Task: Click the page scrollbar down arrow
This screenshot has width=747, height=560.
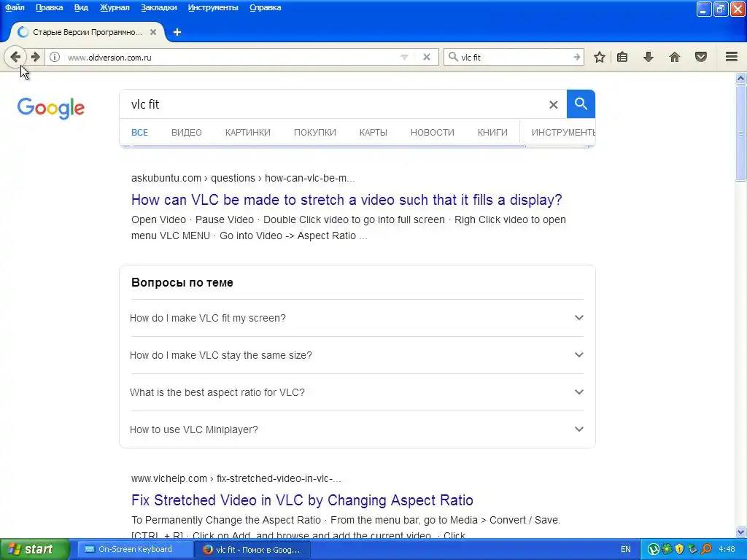Action: tap(741, 532)
